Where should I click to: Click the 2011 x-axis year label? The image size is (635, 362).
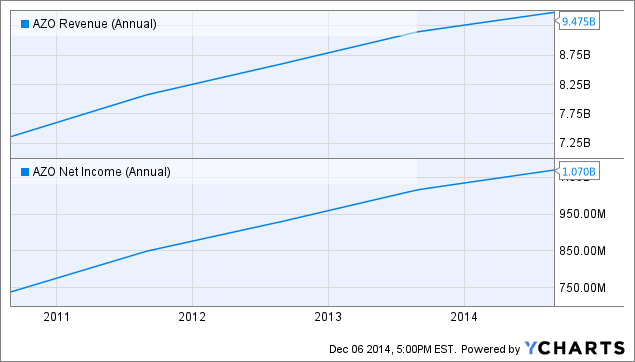coord(56,317)
